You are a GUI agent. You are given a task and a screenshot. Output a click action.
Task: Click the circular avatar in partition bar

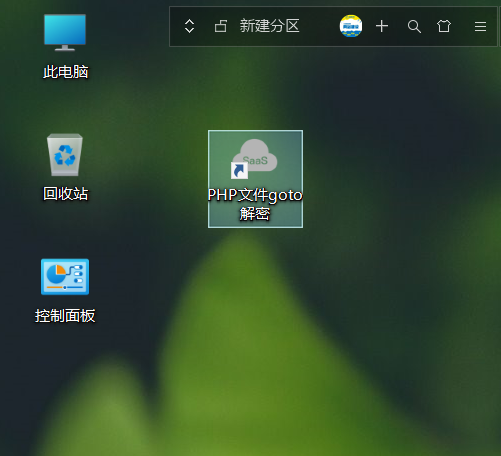click(351, 26)
